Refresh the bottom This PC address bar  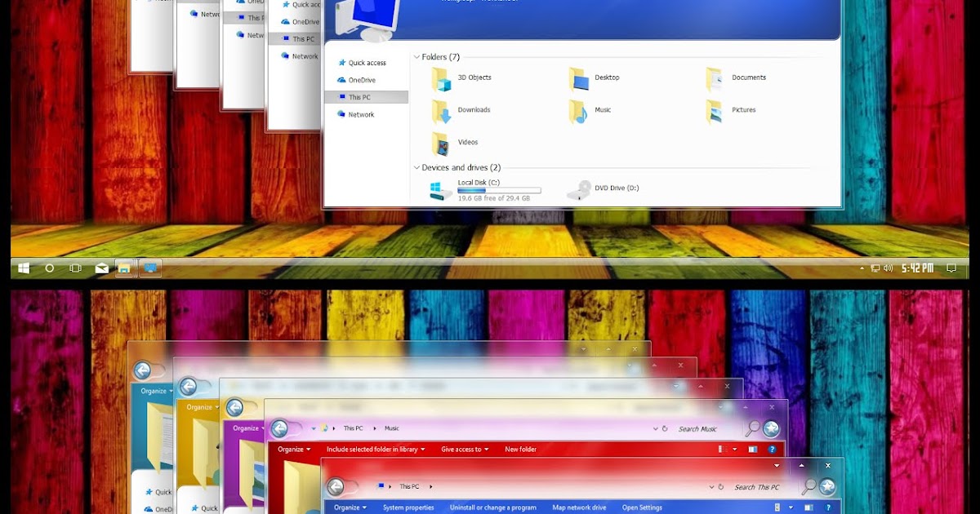(721, 487)
